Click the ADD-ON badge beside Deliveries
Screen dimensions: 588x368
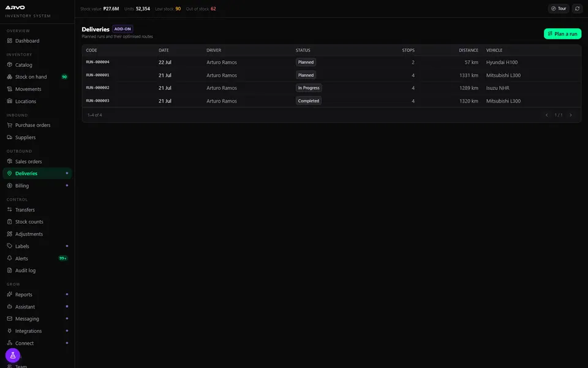[x=123, y=29]
